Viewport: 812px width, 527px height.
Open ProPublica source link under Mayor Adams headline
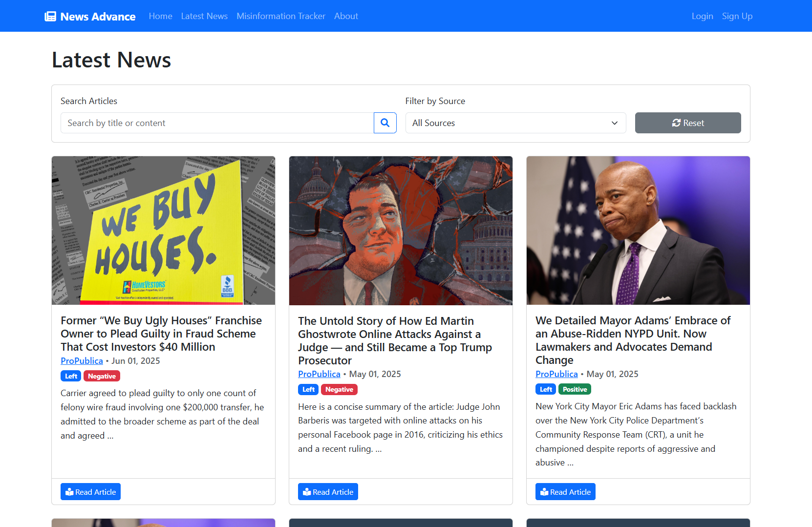pos(556,374)
